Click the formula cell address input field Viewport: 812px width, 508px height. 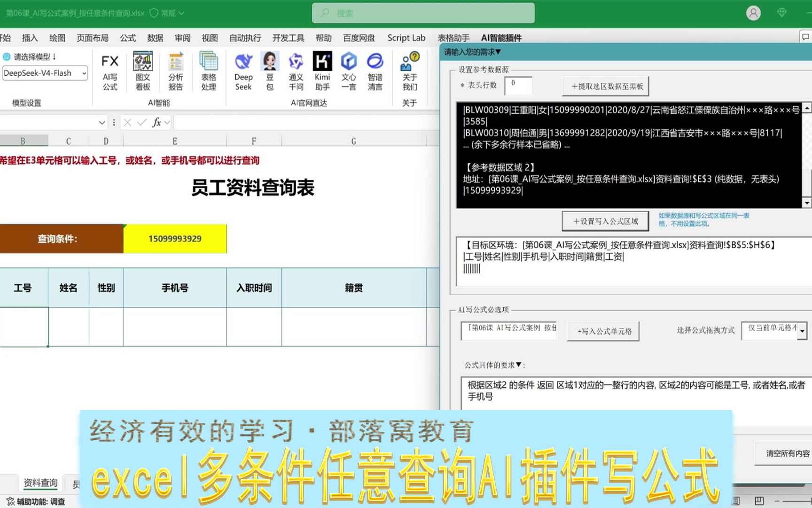509,330
